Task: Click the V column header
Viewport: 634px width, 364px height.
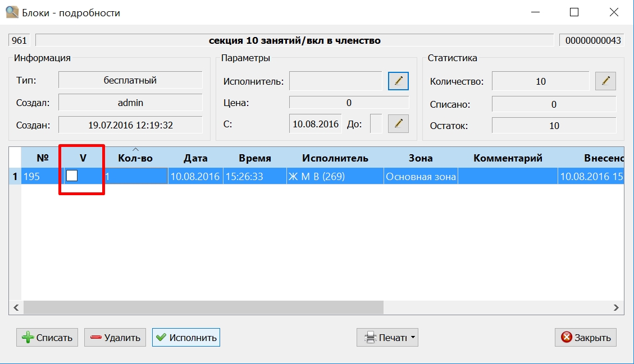Action: [83, 158]
